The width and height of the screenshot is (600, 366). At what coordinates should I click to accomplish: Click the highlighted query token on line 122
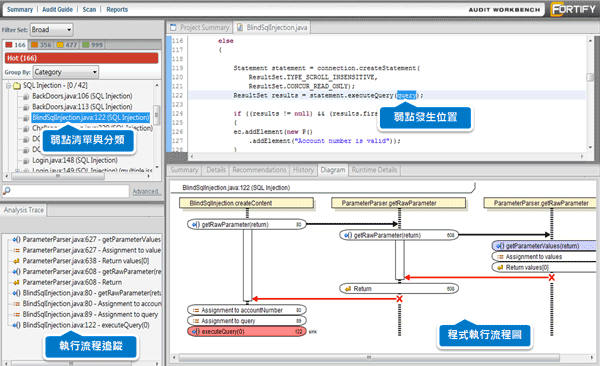click(x=406, y=95)
